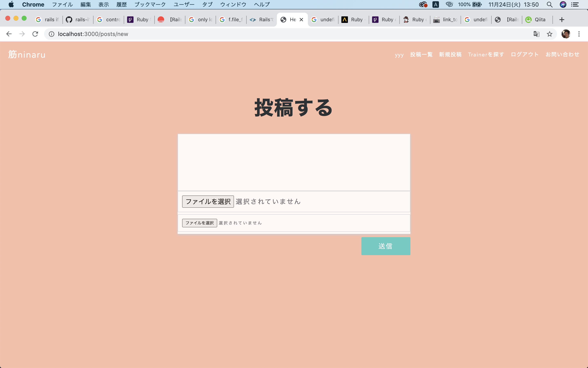
Task: Close the active 'He' tab
Action: point(301,19)
